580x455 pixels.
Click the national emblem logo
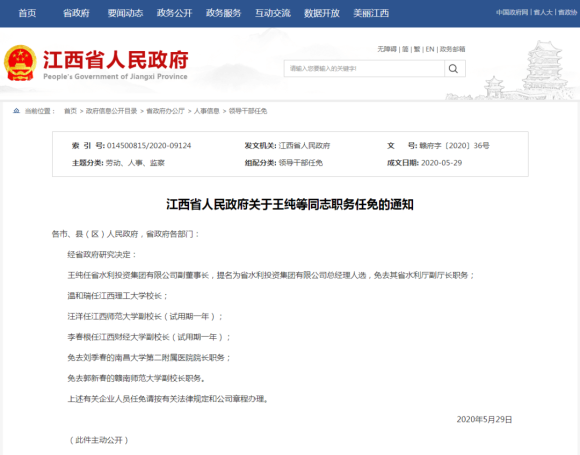coord(20,63)
